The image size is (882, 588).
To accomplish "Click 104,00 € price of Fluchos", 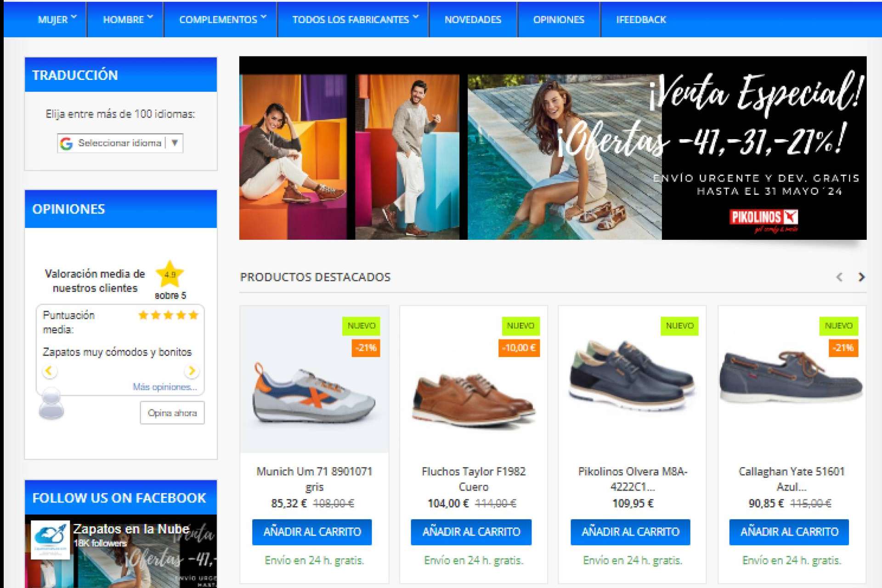I will click(448, 503).
